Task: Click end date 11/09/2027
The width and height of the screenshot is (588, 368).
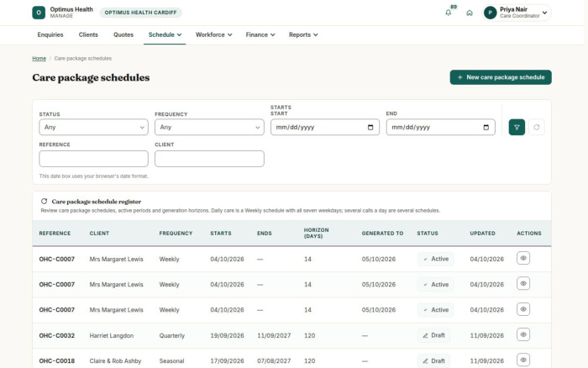Action: point(274,336)
